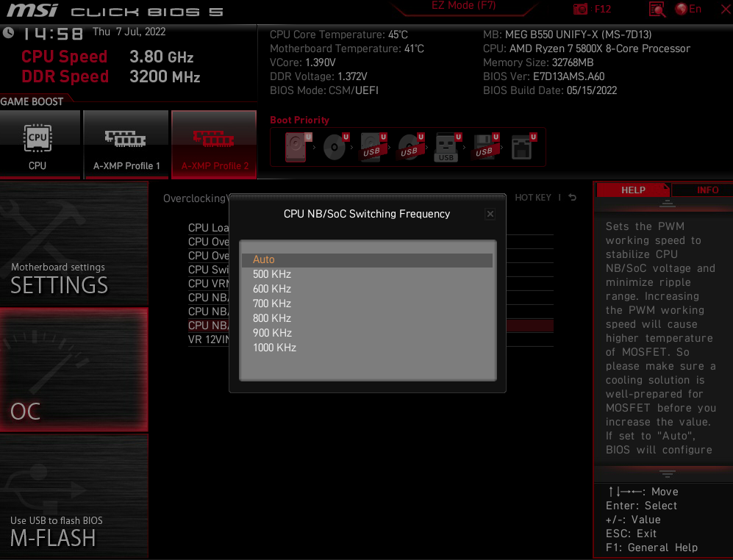Select the VR 12VIN row in background list
733x560 pixels.
pyautogui.click(x=209, y=340)
